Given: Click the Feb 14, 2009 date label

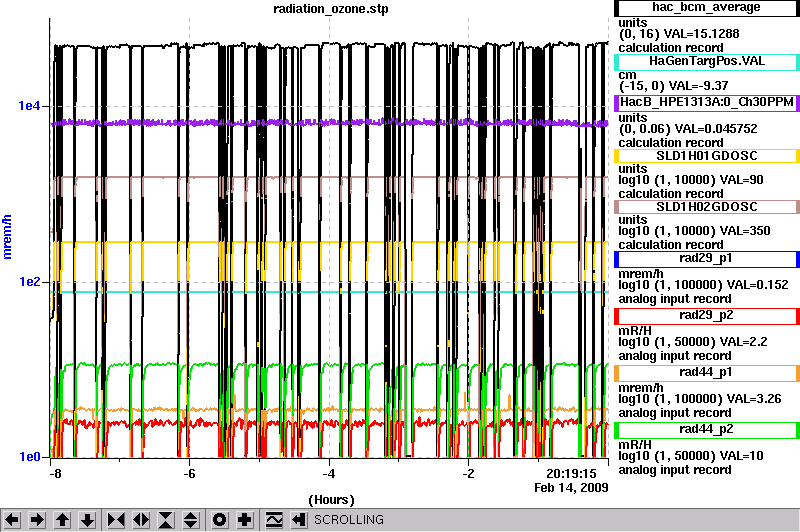Looking at the screenshot, I should tap(571, 488).
